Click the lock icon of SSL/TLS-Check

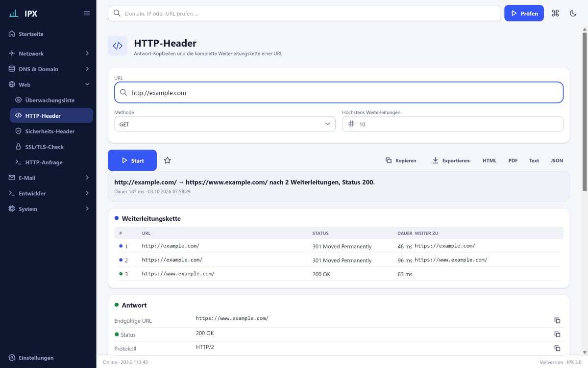[x=19, y=147]
